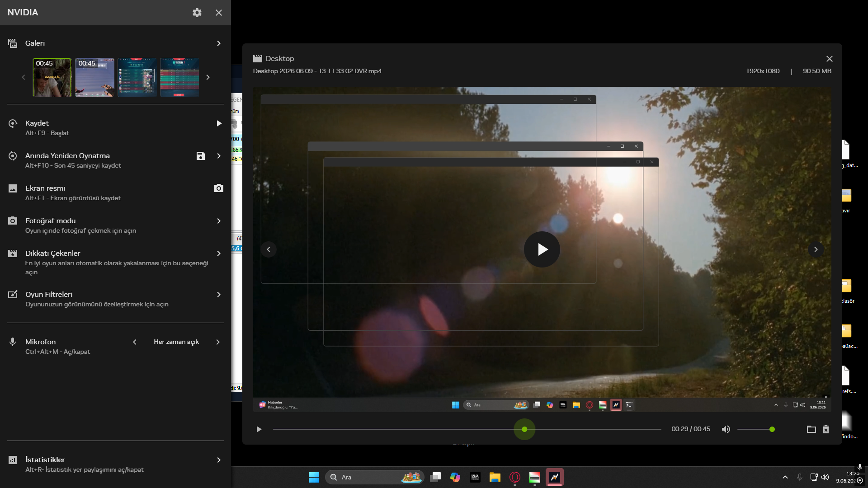This screenshot has width=868, height=488.
Task: Click taskbar volume speaker icon
Action: [825, 477]
